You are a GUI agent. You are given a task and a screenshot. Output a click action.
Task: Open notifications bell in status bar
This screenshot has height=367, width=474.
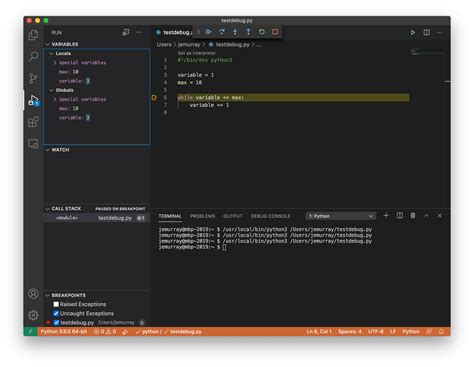441,331
